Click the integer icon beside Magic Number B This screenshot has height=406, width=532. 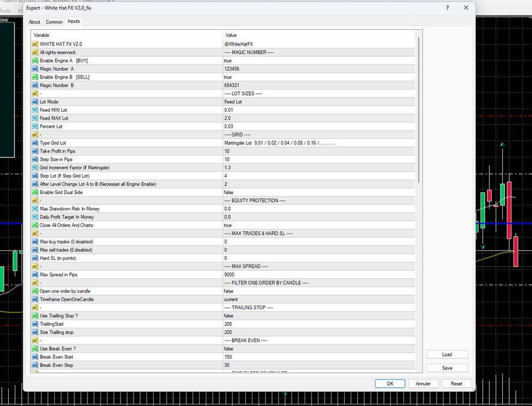point(35,85)
